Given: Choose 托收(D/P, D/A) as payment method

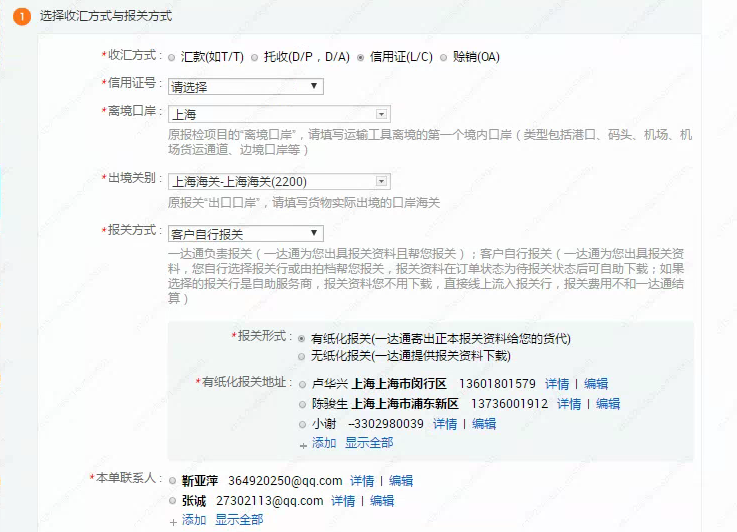Looking at the screenshot, I should click(x=255, y=57).
